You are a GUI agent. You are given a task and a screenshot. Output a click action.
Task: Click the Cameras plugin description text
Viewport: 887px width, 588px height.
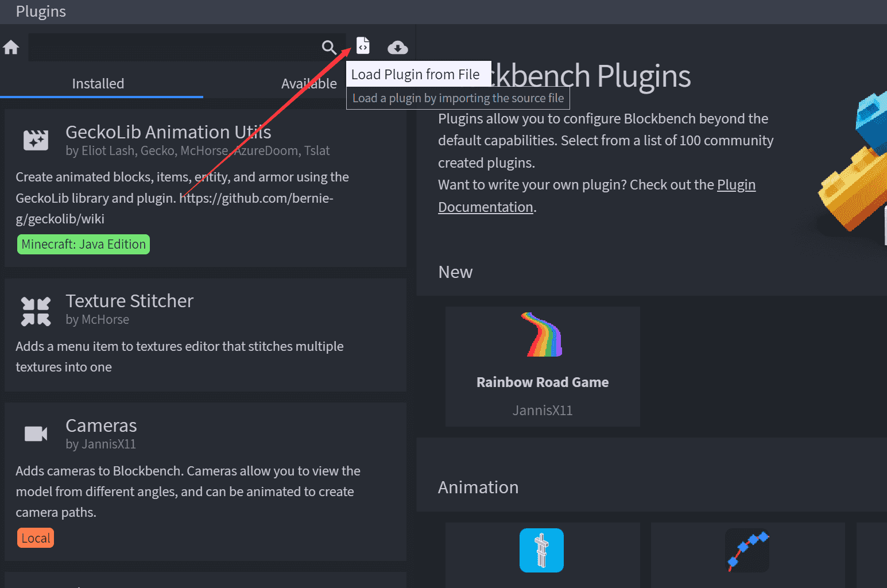[188, 492]
